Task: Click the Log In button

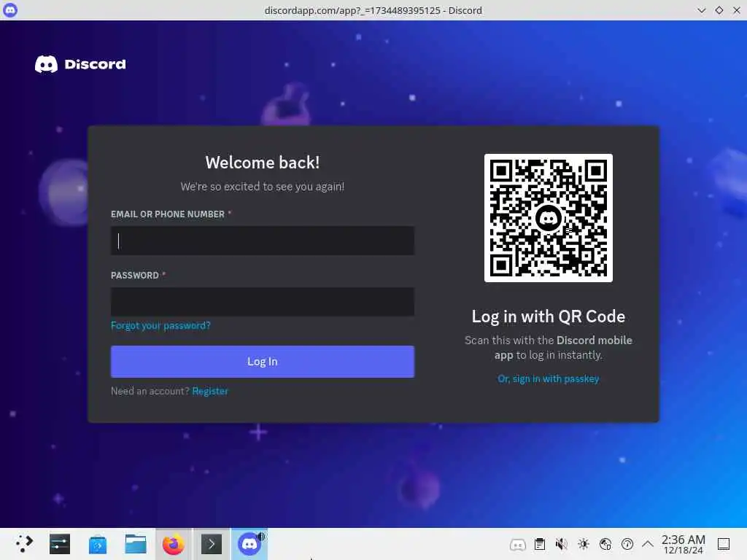Action: [x=263, y=362]
